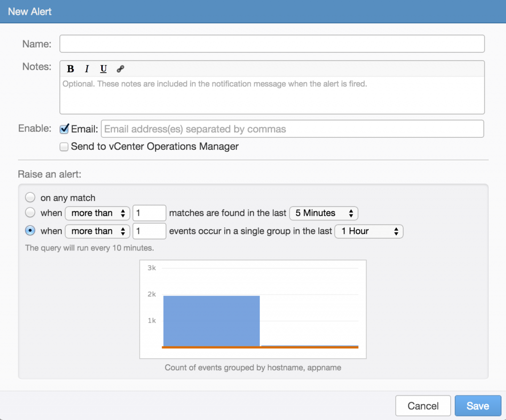Click the Underline icon above the Notes field
This screenshot has width=506, height=420.
(x=103, y=69)
